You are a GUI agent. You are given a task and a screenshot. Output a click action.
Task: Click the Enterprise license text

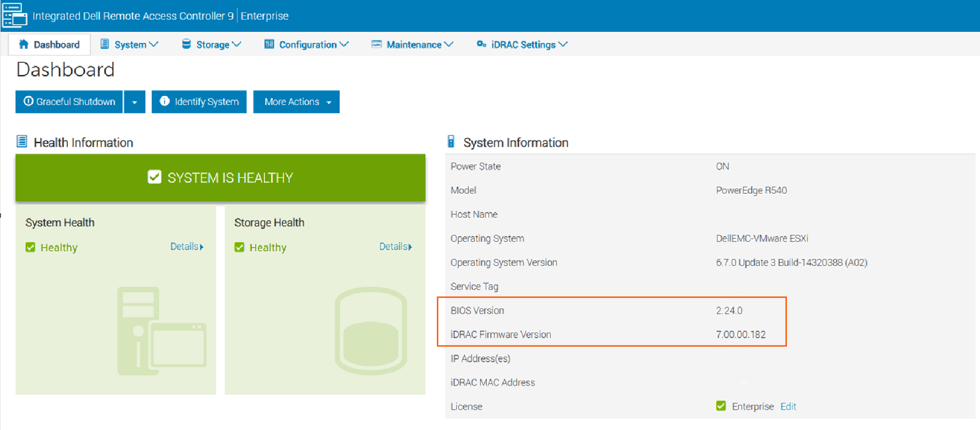753,406
